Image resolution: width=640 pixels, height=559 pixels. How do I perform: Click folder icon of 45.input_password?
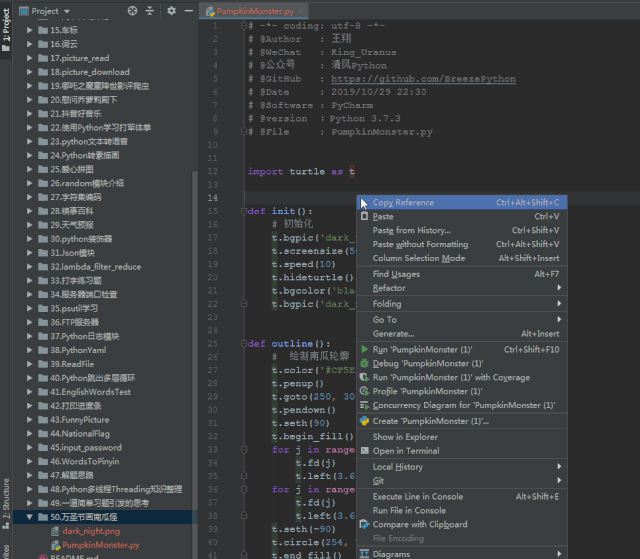tap(43, 447)
